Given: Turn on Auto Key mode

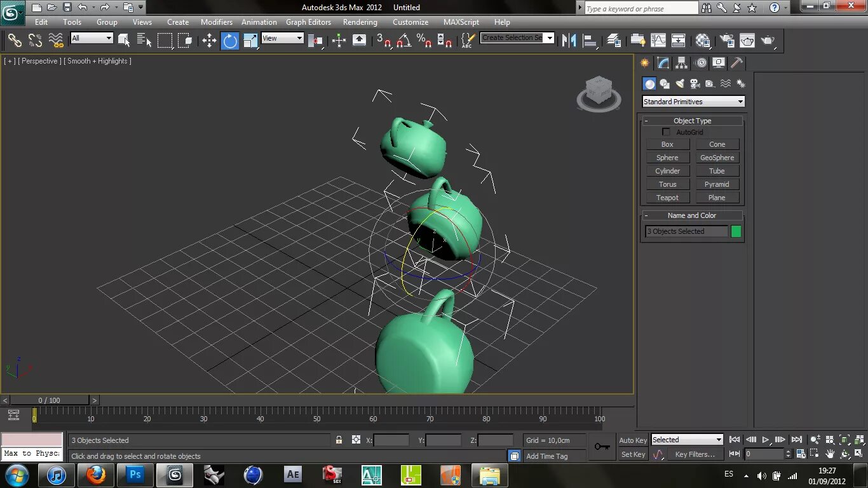Looking at the screenshot, I should point(632,440).
